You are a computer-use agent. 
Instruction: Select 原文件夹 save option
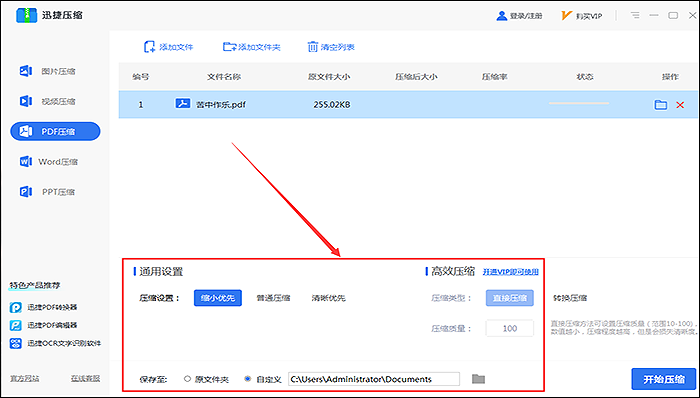[188, 379]
